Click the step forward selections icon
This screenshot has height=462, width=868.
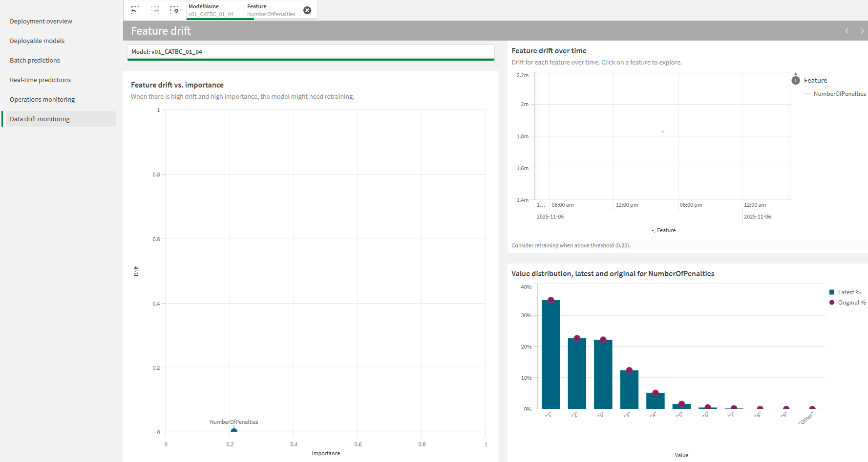point(155,10)
